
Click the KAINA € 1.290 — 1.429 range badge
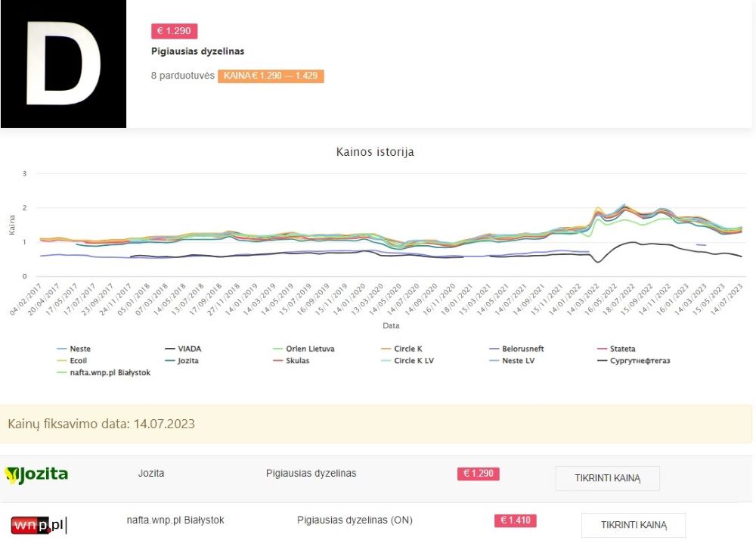(x=271, y=76)
